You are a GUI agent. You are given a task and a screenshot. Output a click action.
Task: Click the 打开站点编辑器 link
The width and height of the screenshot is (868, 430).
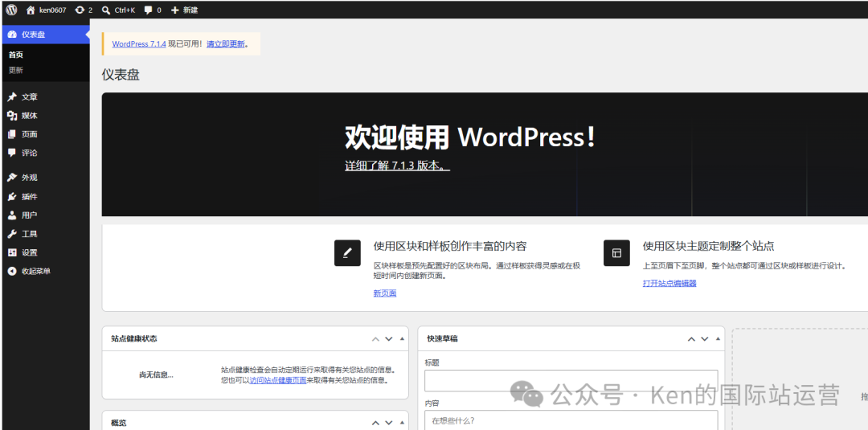tap(669, 284)
